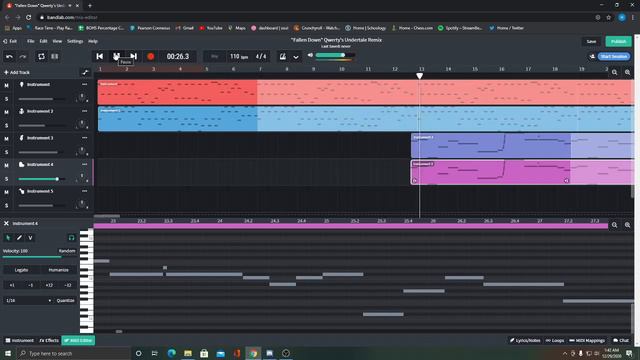Viewport: 640px width, 360px height.
Task: Open the Help menu
Action: pos(93,41)
